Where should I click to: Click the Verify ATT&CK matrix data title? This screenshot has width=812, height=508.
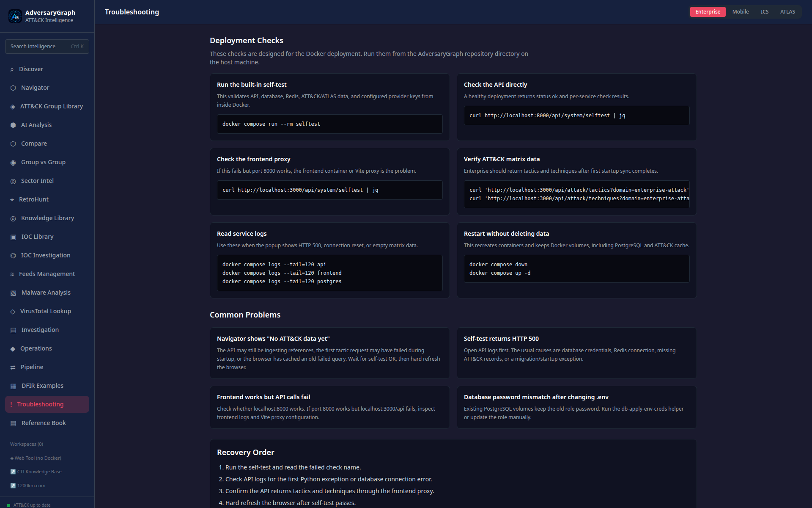point(502,159)
